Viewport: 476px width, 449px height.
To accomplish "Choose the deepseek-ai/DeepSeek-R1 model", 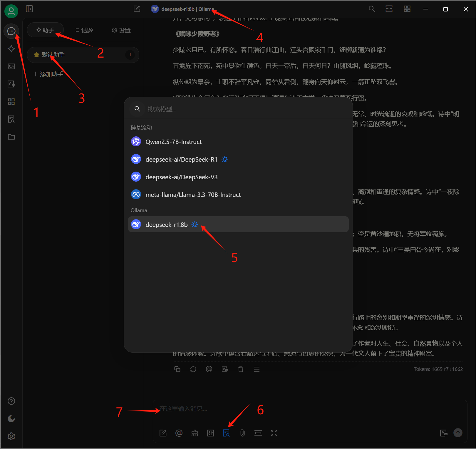I will (x=238, y=160).
